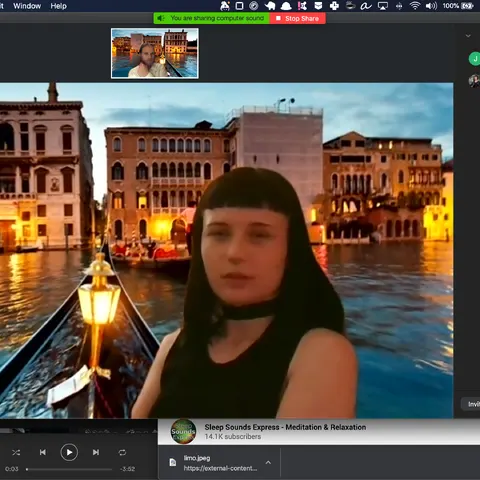Open the small dotted menu bar icon left of Wi-Fi
This screenshot has width=480, height=480.
[399, 6]
